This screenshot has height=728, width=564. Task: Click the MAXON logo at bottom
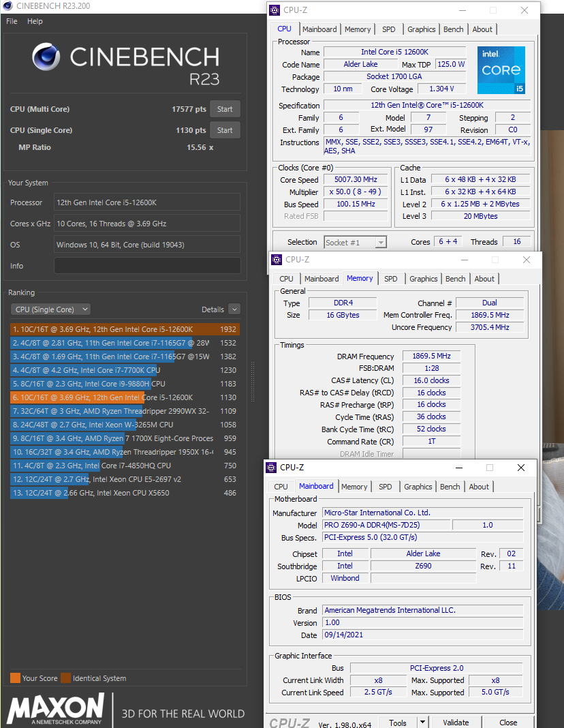56,709
